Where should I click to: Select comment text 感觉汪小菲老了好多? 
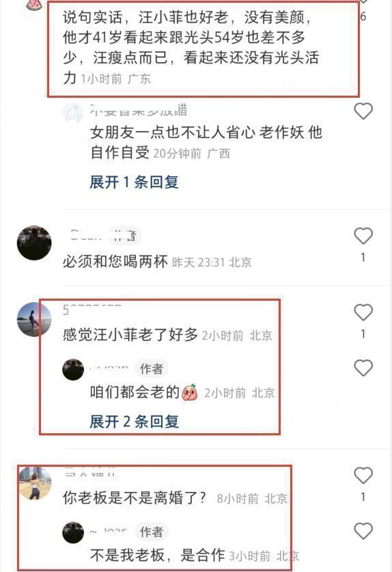click(130, 335)
